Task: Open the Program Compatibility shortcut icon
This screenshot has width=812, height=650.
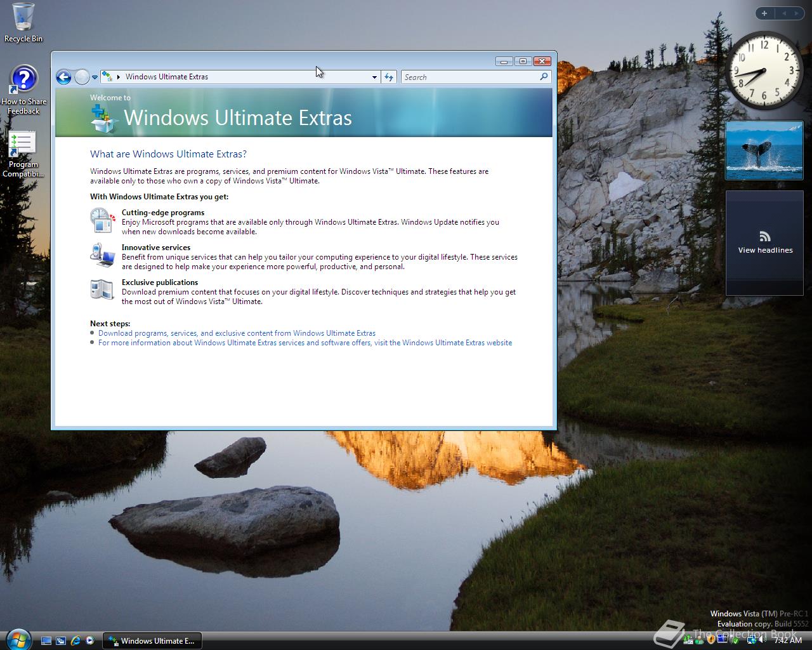Action: (x=23, y=154)
